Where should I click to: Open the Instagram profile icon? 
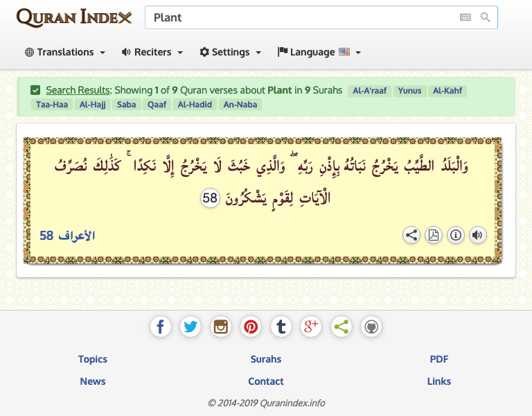tap(220, 327)
